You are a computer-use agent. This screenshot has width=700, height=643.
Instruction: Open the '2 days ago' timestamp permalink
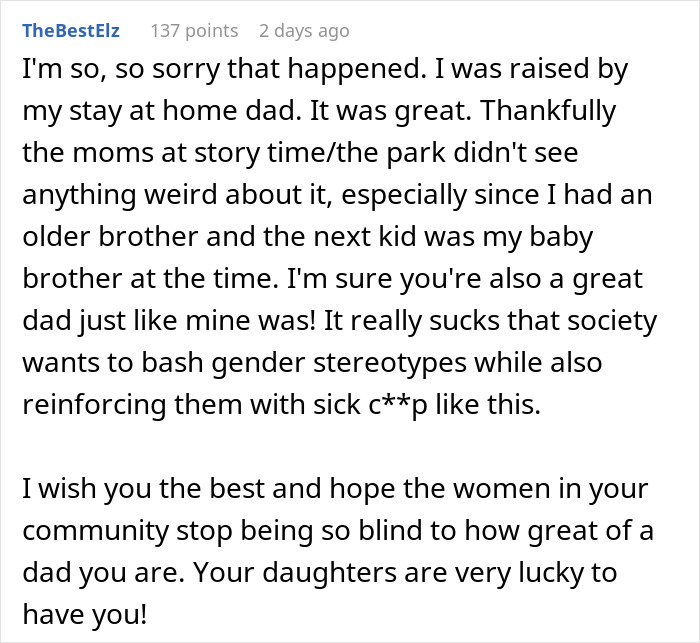pos(304,30)
